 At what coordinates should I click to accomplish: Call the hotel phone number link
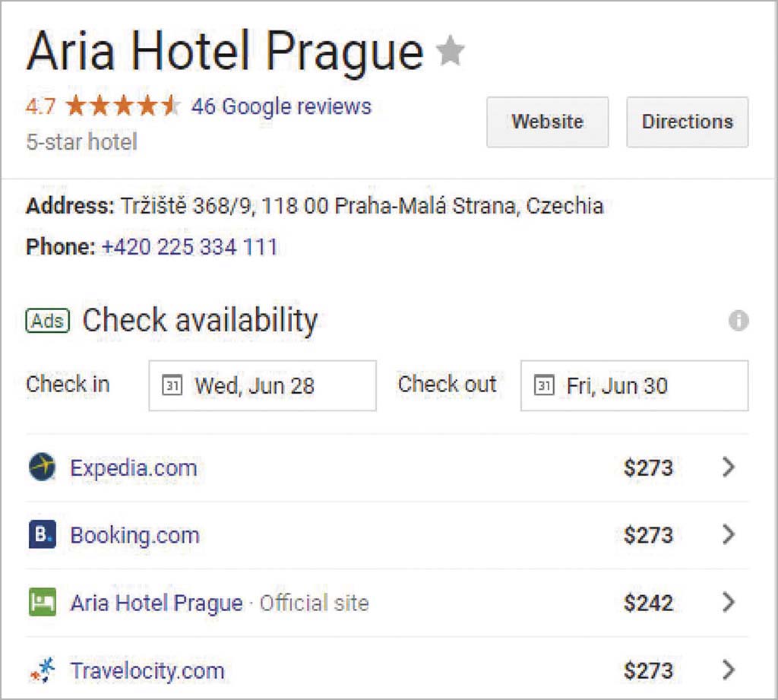(189, 247)
